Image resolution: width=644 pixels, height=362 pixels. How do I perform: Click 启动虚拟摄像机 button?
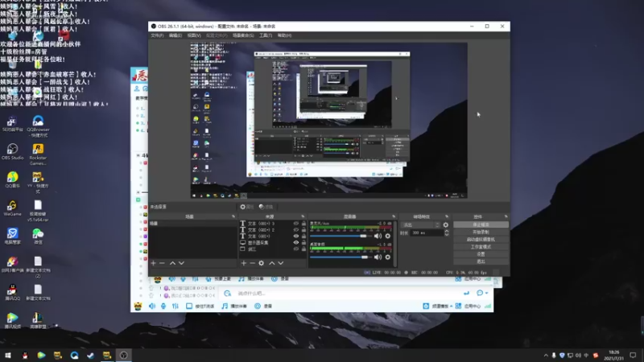(481, 239)
